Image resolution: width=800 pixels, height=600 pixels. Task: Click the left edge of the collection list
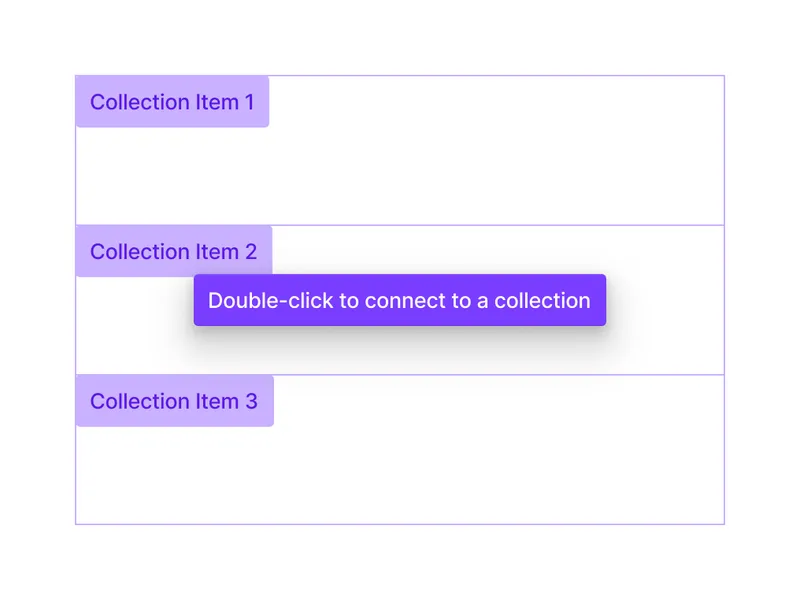point(75,180)
